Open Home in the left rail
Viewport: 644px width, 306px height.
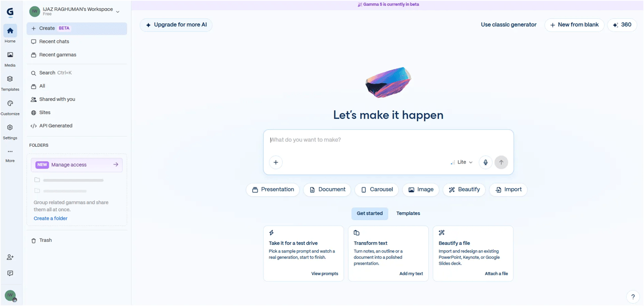click(x=10, y=34)
